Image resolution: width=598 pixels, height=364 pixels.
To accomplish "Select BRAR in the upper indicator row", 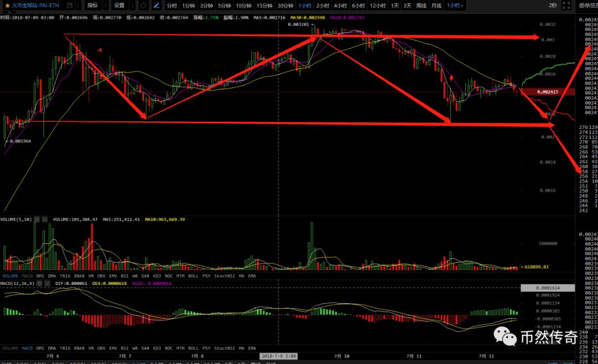I will click(x=79, y=276).
